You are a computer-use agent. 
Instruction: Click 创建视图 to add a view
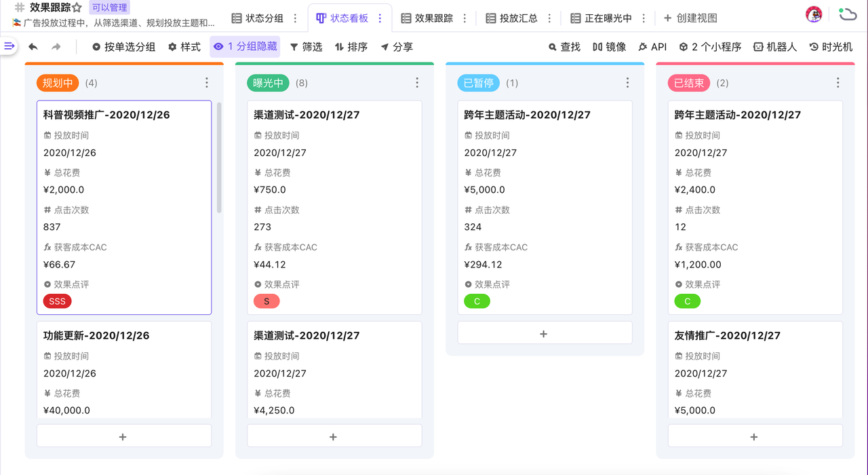coord(690,18)
